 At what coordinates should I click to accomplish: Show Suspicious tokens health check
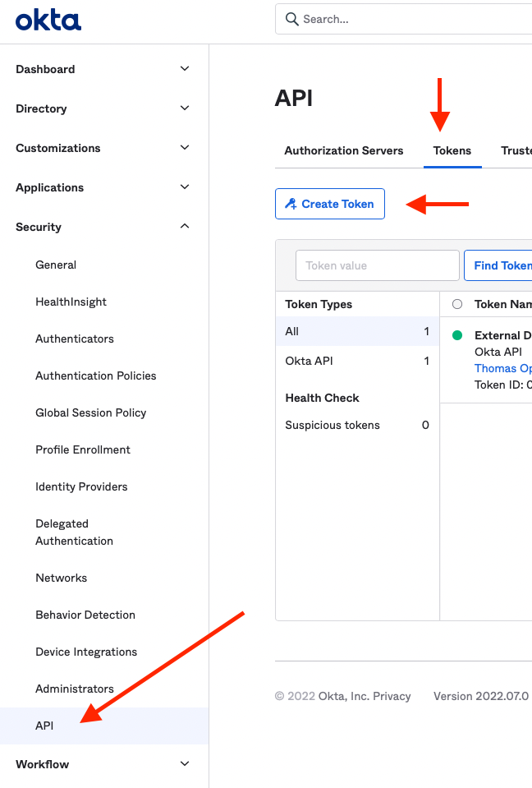coord(332,425)
